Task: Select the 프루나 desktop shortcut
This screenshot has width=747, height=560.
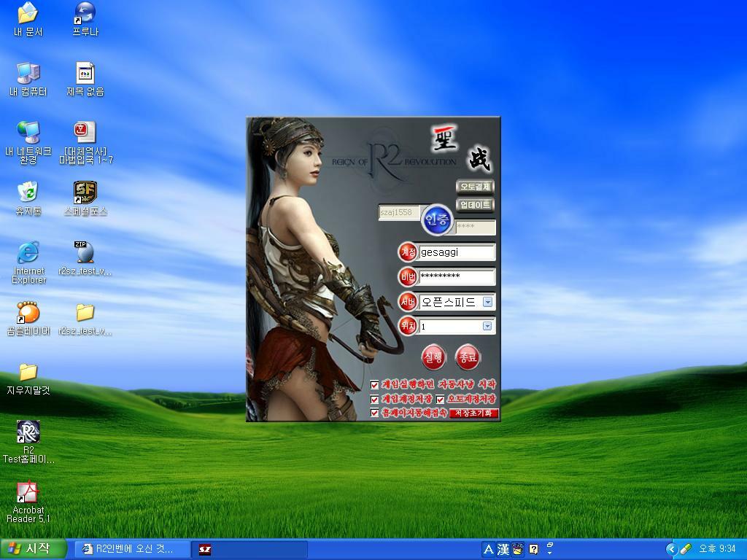Action: click(85, 19)
